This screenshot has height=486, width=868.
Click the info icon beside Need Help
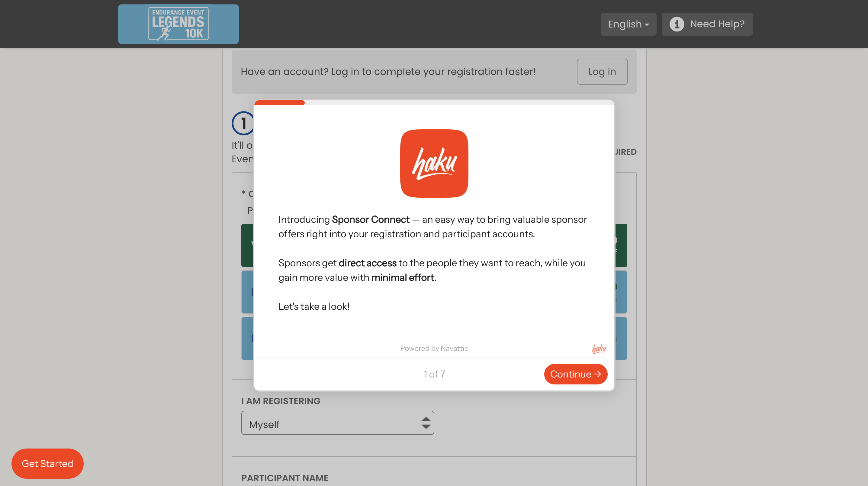point(676,24)
